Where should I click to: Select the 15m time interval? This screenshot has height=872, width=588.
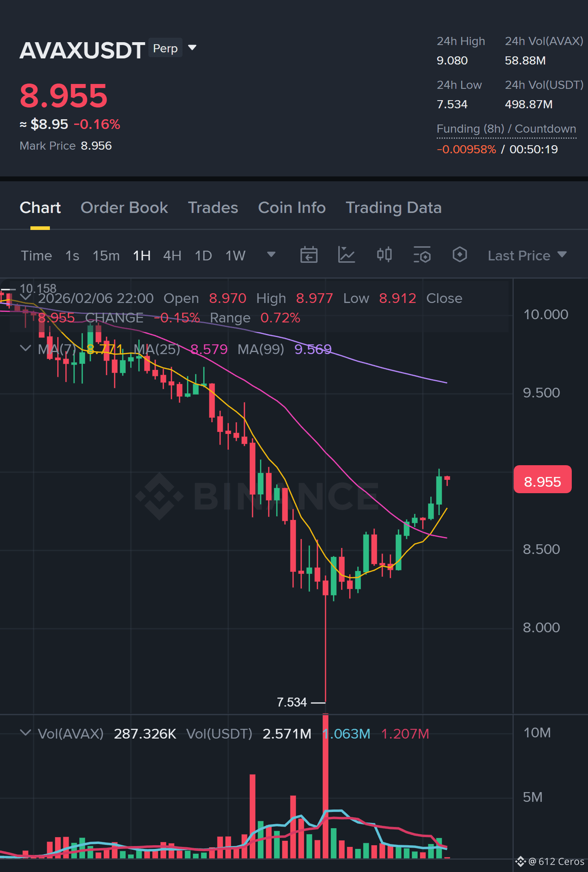[x=106, y=256]
